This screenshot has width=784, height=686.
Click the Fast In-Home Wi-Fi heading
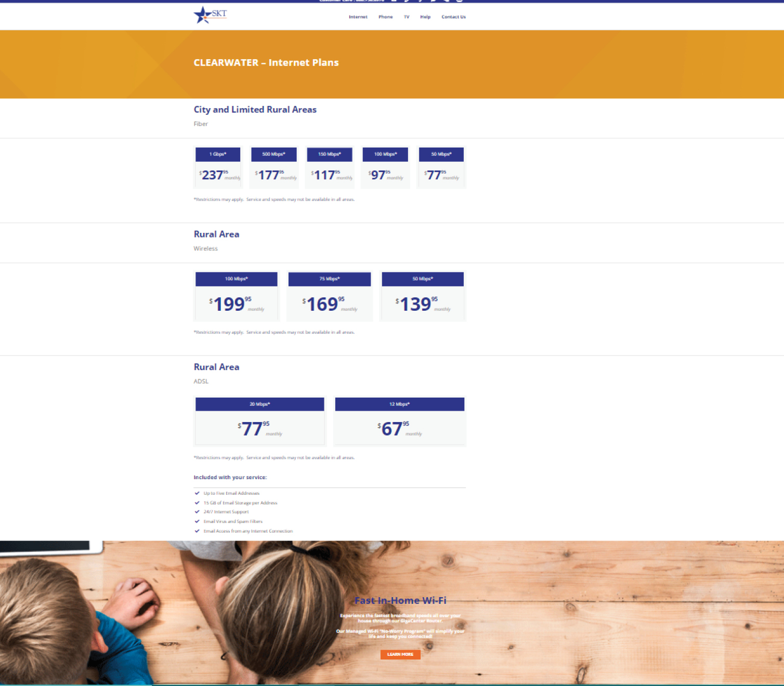[x=400, y=601]
